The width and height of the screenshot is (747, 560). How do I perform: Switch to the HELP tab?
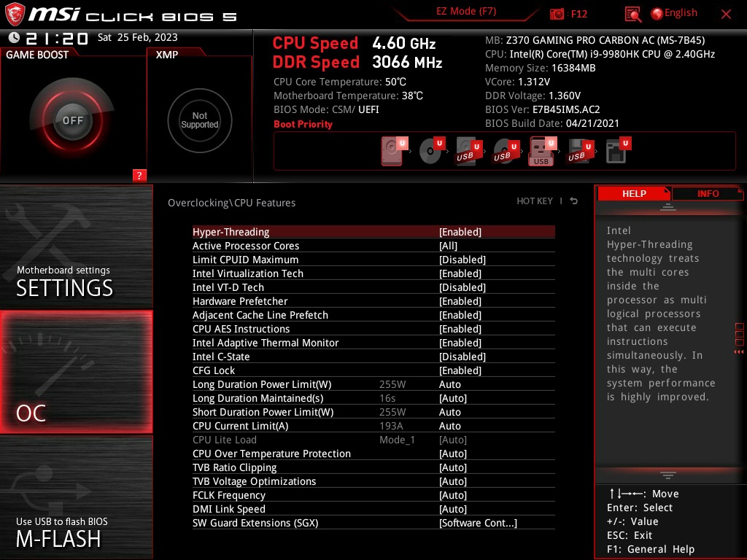(634, 193)
